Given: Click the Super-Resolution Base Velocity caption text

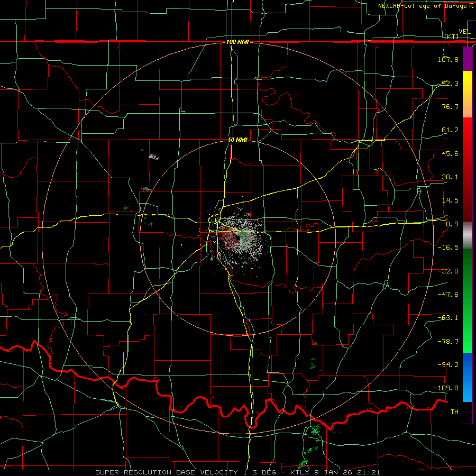Looking at the screenshot, I should pos(237,472).
